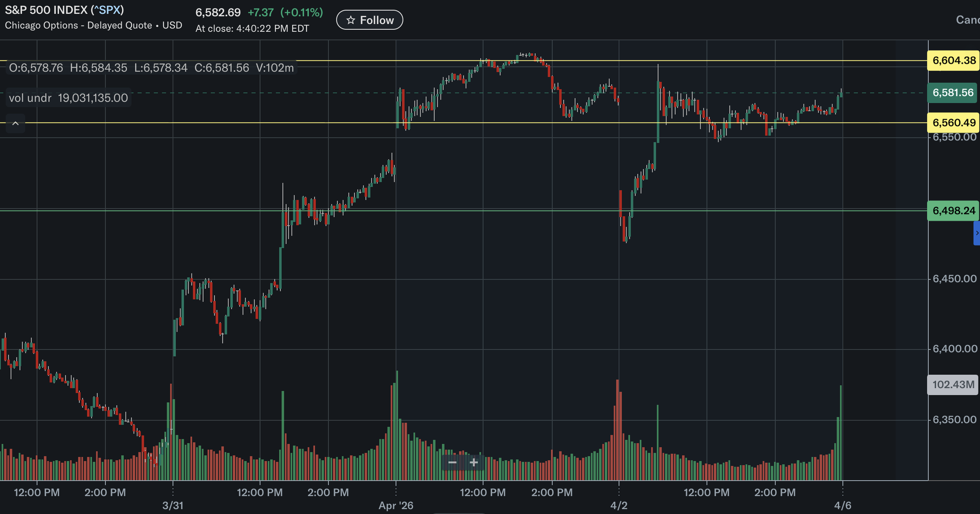Click the current price tag 6,581.56
980x514 pixels.
952,93
